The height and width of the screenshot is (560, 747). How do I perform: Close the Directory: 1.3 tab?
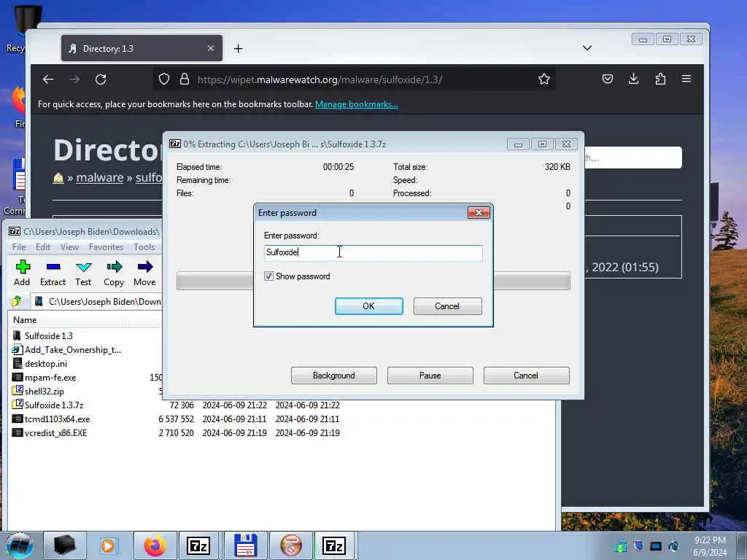coord(211,48)
